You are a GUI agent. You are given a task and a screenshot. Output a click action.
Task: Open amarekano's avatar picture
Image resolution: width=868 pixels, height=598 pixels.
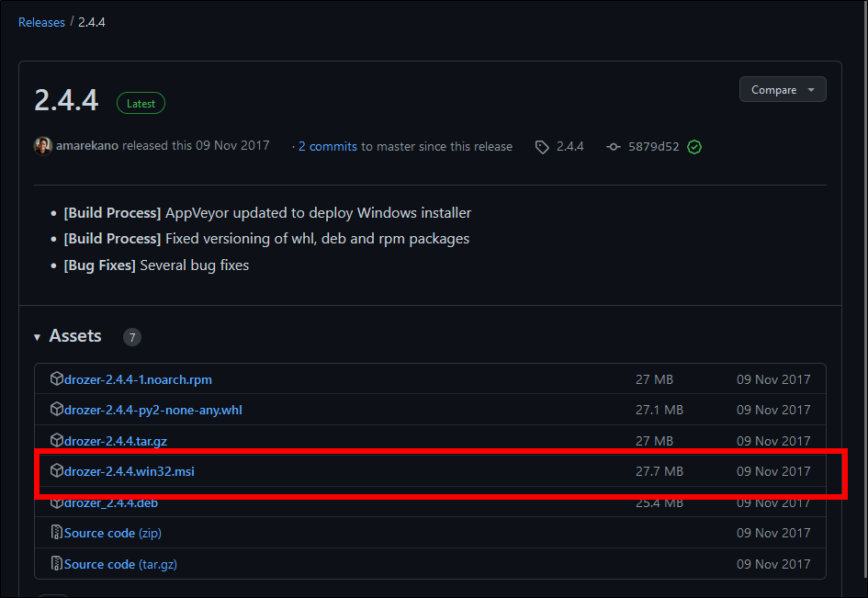point(42,146)
